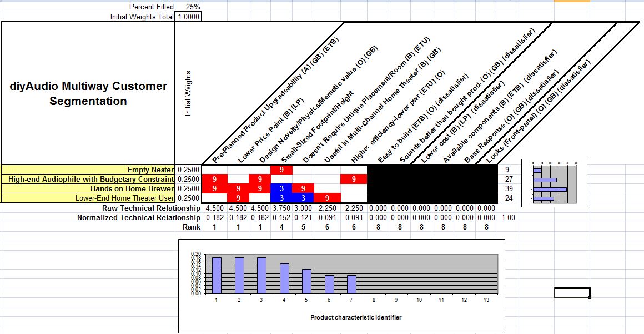Click the 'Normalized Technical Relationship' row label

click(x=139, y=217)
